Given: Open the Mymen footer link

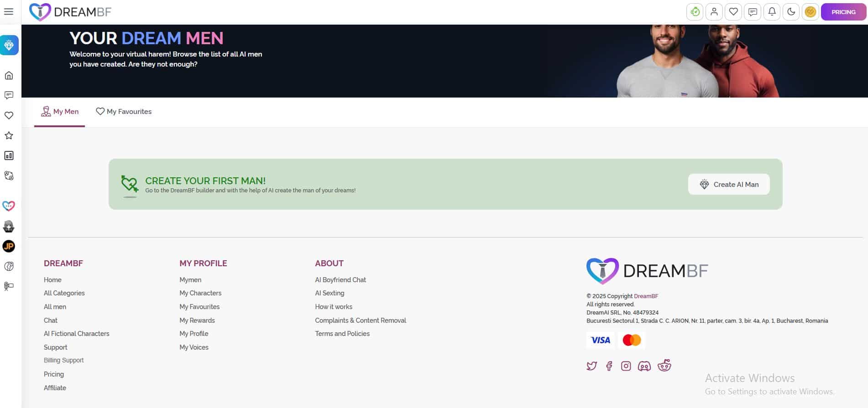Looking at the screenshot, I should 190,280.
